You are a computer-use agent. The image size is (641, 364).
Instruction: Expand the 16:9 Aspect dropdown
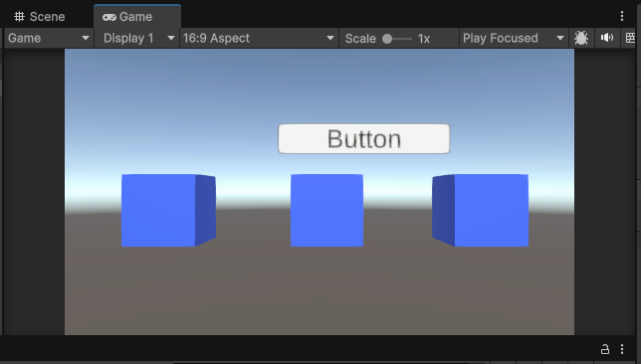tap(259, 39)
